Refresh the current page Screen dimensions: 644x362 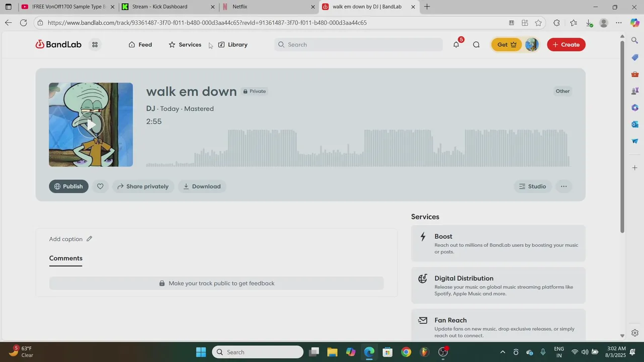point(24,23)
